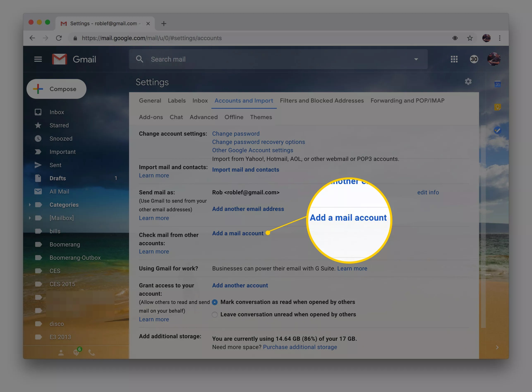Screen dimensions: 532x392
Task: Open the Add-ons tab
Action: pos(151,117)
